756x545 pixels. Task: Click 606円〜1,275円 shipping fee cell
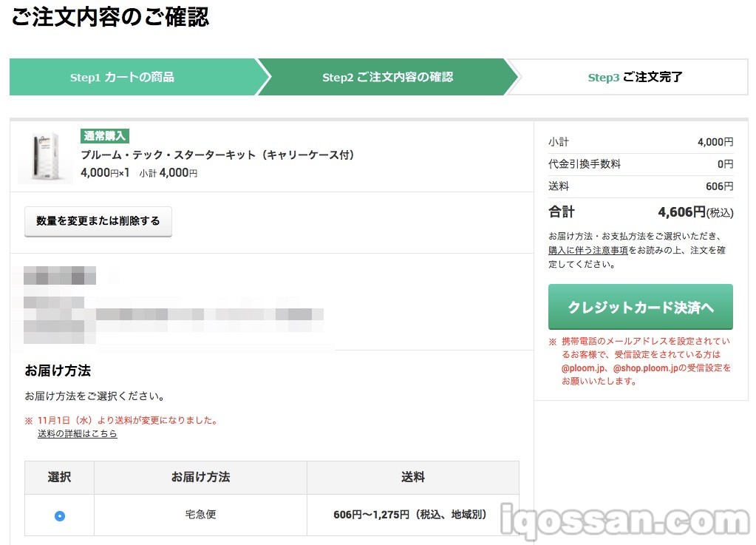[x=412, y=515]
